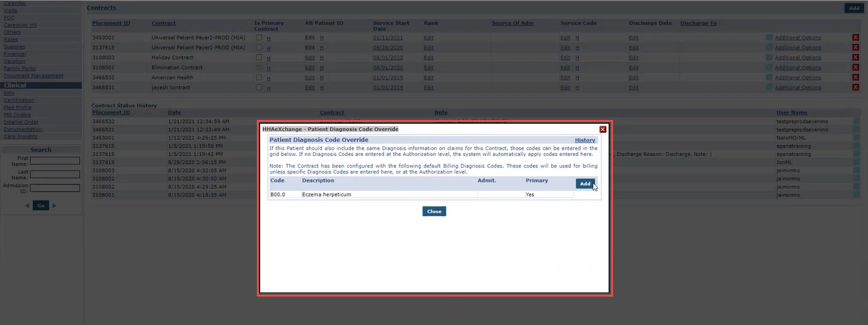Screen dimensions: 868x325
Task: Open Additional Options for Holiday Contract
Action: [798, 57]
